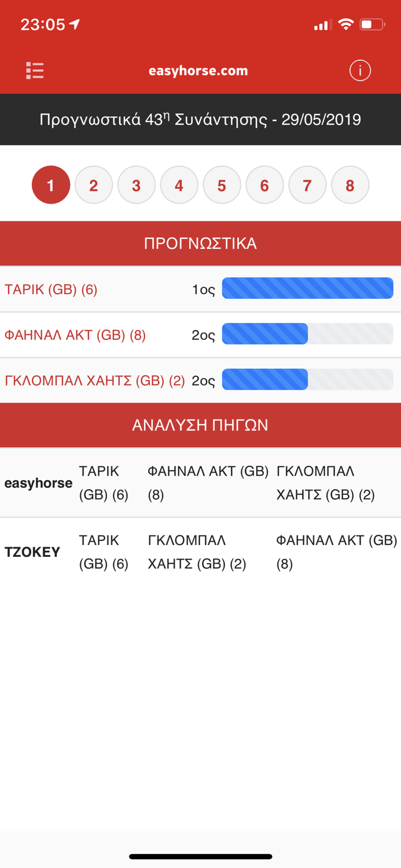The height and width of the screenshot is (868, 401).
Task: Tap the info icon in the header
Action: pyautogui.click(x=360, y=70)
